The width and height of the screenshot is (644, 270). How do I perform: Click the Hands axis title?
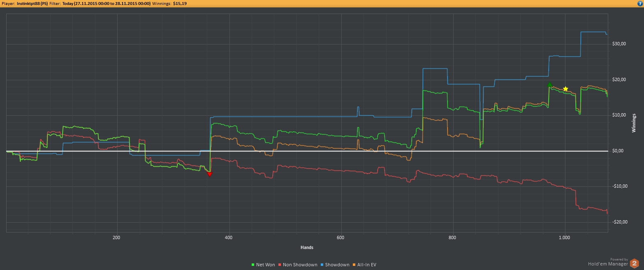coord(307,247)
